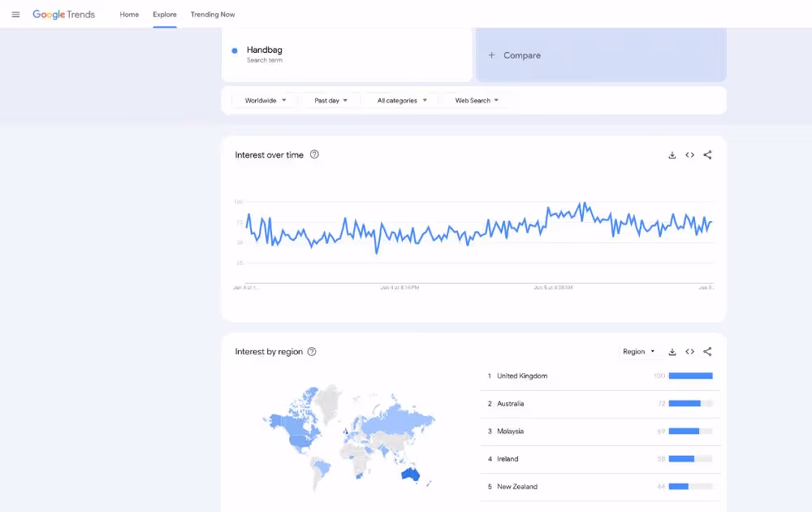The image size is (812, 512).
Task: Click the Interest over time heading
Action: pos(270,155)
